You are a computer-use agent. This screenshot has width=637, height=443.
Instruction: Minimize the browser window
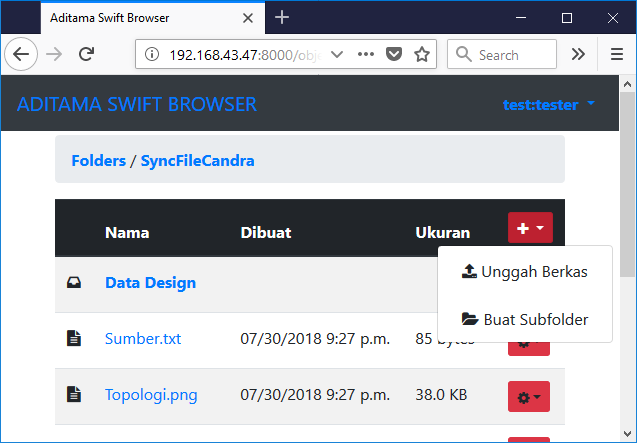tap(521, 18)
